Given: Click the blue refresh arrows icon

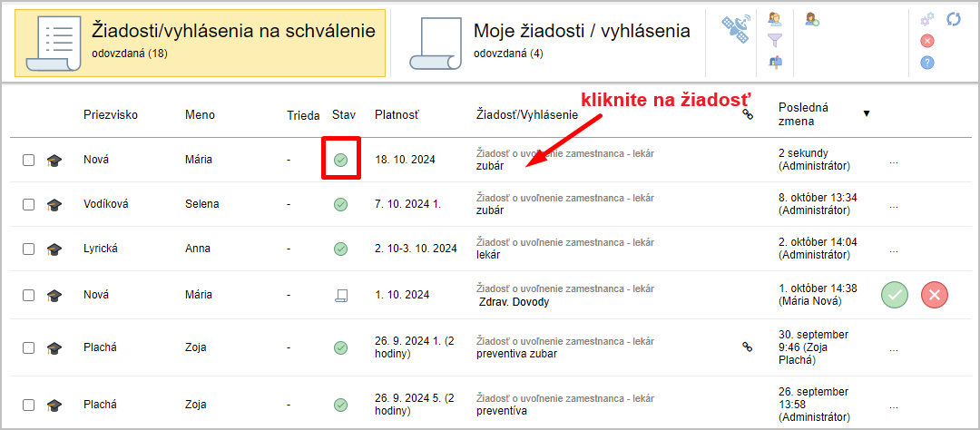Looking at the screenshot, I should click(954, 18).
